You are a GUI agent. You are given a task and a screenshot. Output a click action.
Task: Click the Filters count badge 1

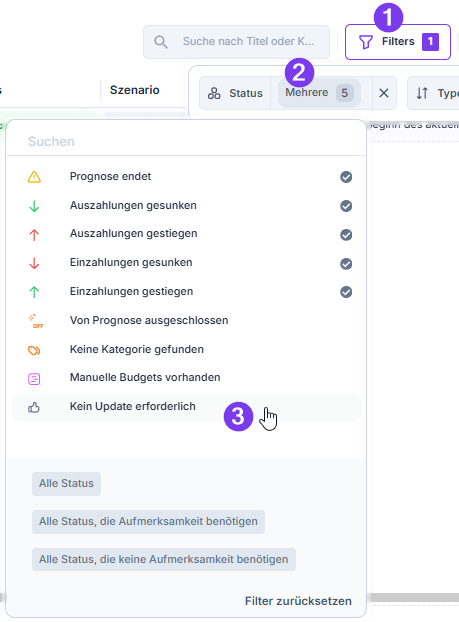click(430, 42)
